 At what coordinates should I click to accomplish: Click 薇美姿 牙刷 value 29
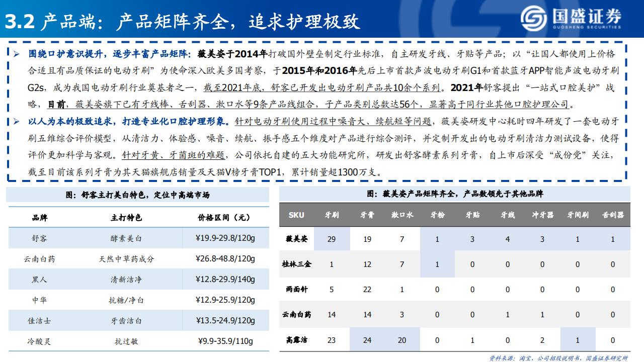coord(332,239)
